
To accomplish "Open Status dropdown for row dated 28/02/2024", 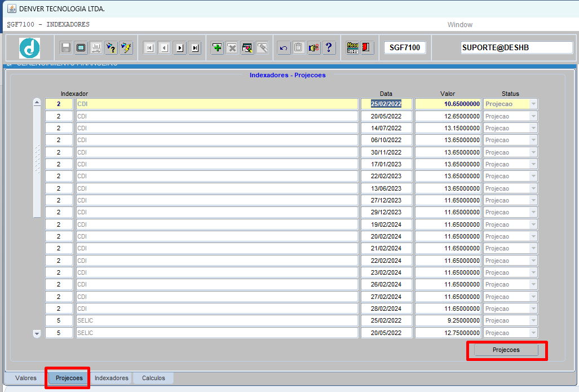I will coord(533,309).
